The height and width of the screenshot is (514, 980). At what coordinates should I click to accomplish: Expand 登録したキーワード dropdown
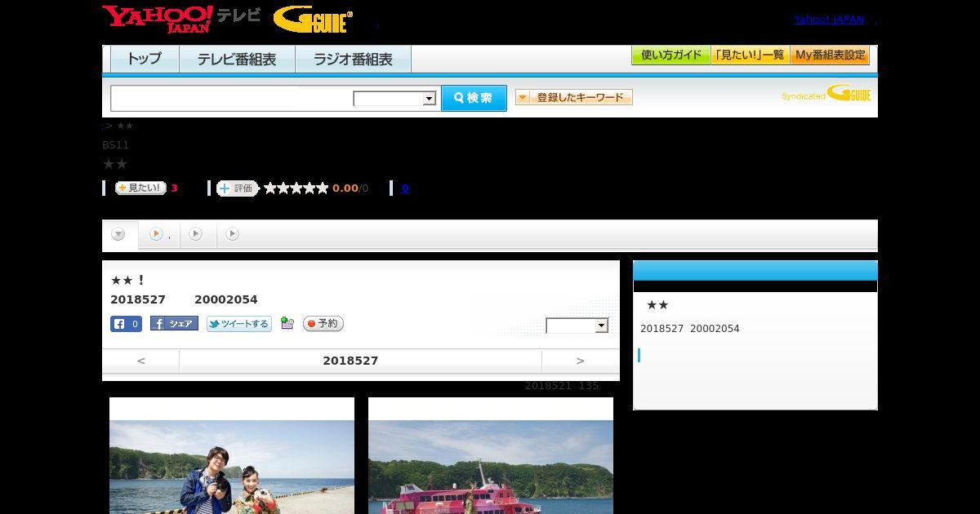(x=574, y=97)
